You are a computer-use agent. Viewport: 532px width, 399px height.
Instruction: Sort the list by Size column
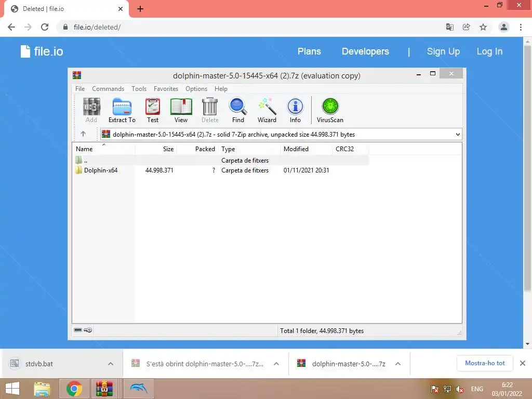[156, 149]
